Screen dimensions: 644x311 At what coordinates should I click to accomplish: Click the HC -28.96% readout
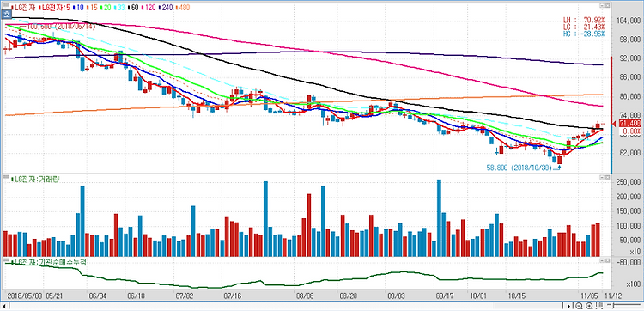[584, 34]
